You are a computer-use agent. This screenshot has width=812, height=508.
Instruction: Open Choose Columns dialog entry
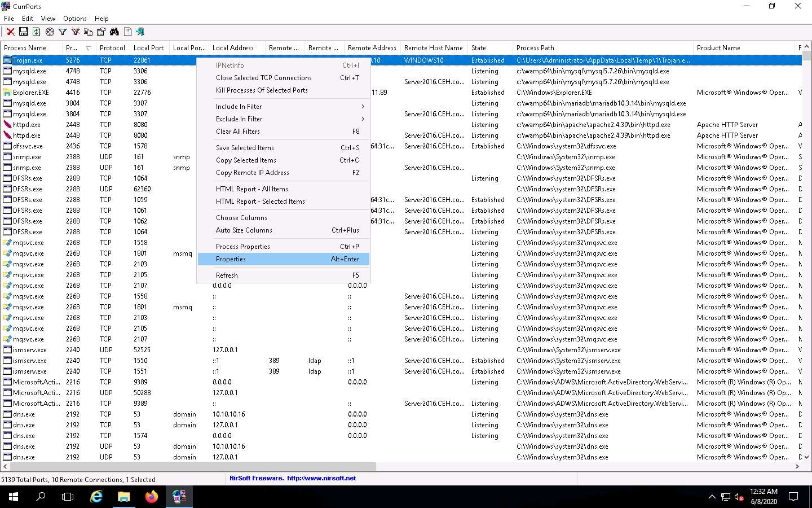283,217
